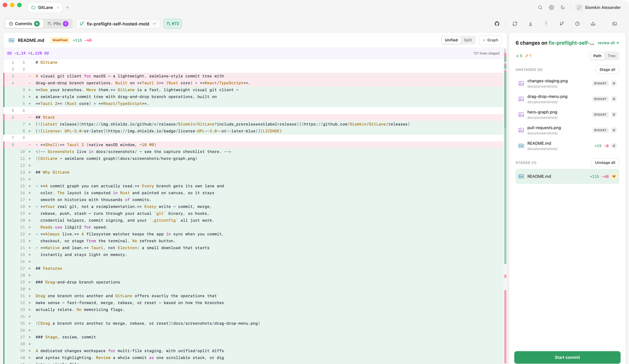Select the staged README.md file row

(567, 176)
